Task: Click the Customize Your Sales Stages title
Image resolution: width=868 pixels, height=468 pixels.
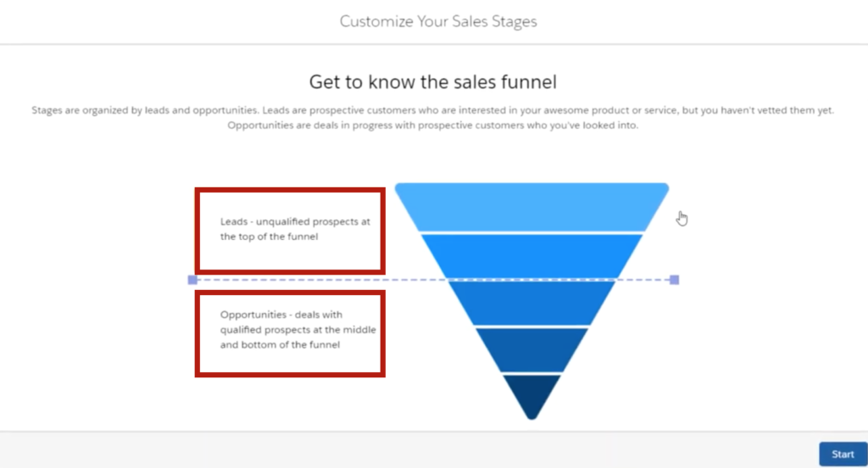Action: tap(438, 21)
